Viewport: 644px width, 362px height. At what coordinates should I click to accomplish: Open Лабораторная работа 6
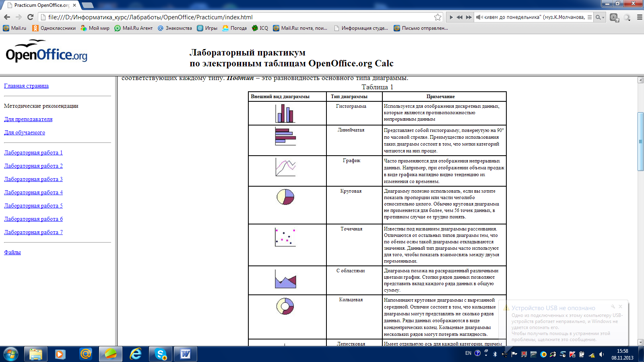tap(33, 219)
